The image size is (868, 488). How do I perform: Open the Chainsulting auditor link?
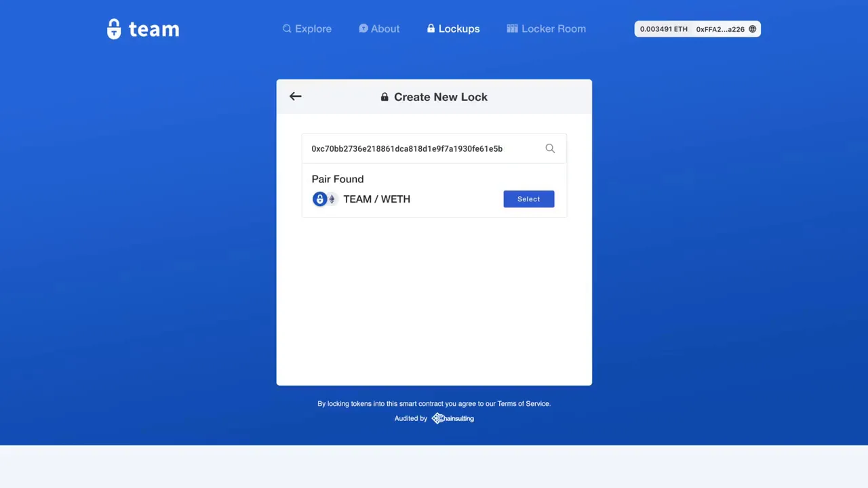(x=453, y=418)
